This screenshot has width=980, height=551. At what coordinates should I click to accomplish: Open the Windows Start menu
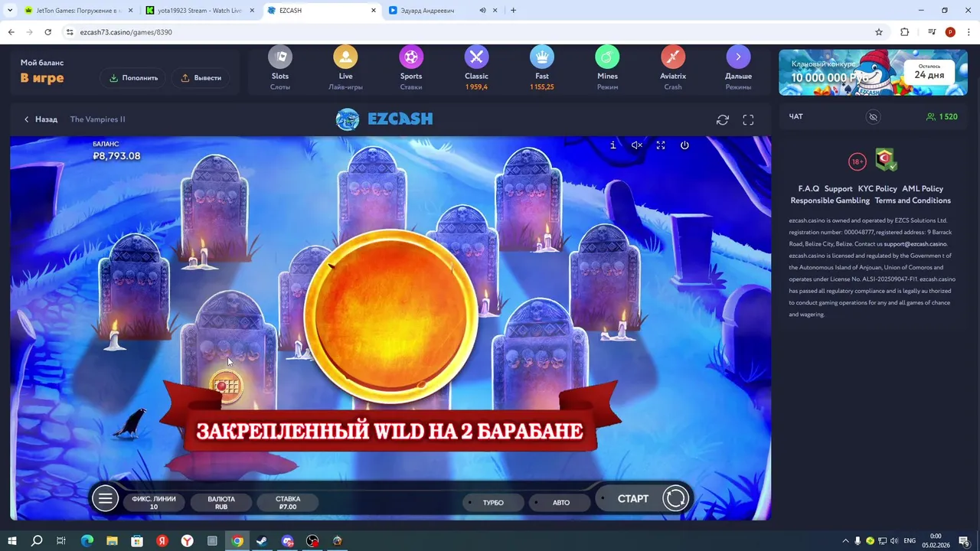[11, 541]
